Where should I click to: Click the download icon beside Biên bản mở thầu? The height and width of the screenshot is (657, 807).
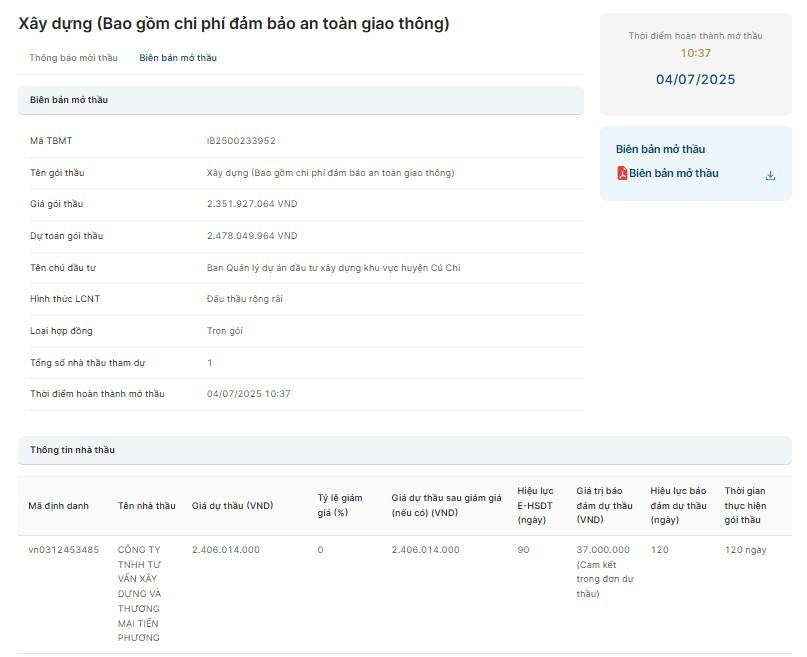(770, 175)
